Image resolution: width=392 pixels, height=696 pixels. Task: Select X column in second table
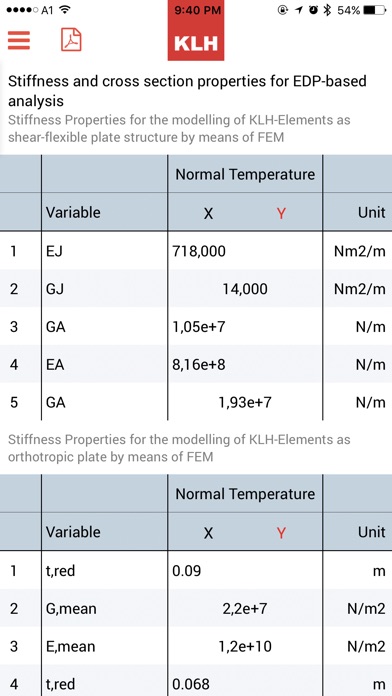point(208,533)
